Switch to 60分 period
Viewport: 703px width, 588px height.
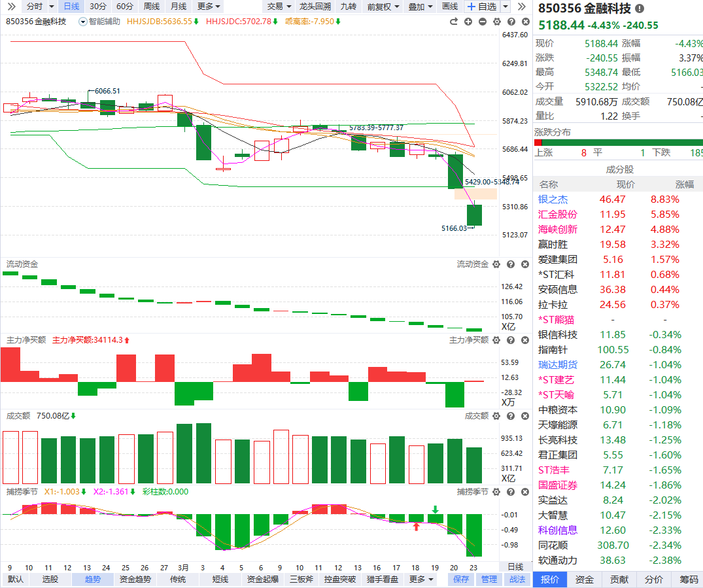click(x=125, y=7)
